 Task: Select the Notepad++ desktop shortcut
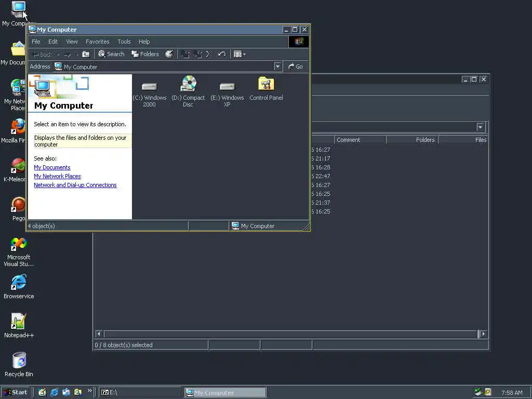coord(19,326)
